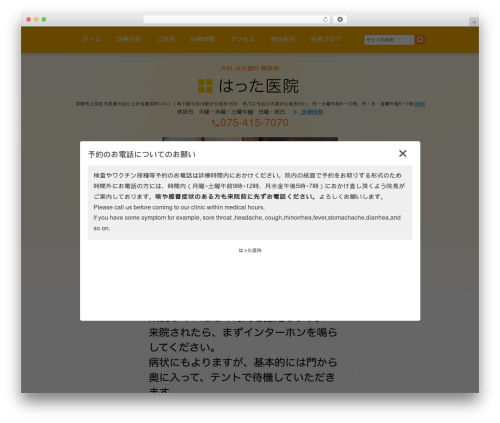Click the phone number 075-415-7070

(254, 123)
